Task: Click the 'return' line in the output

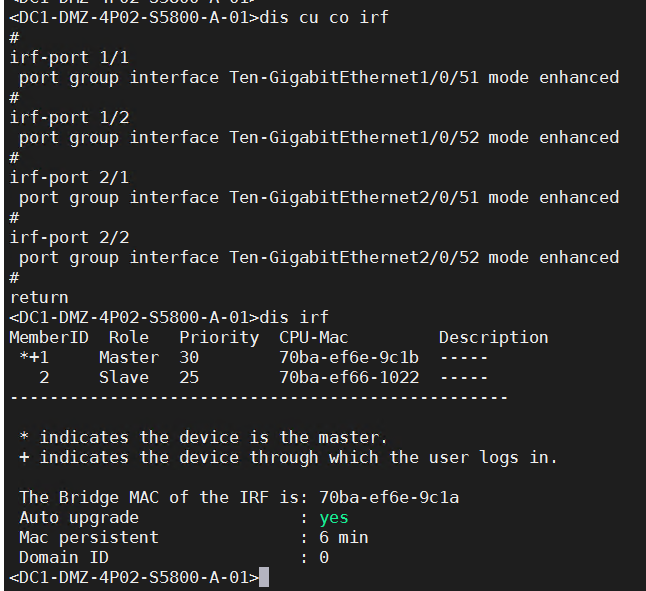Action: pos(39,297)
